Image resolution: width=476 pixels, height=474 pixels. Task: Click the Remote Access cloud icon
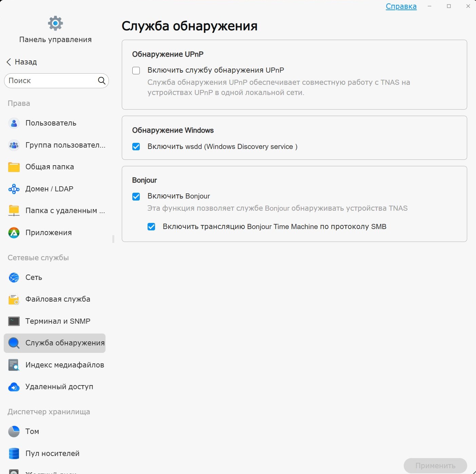click(14, 387)
